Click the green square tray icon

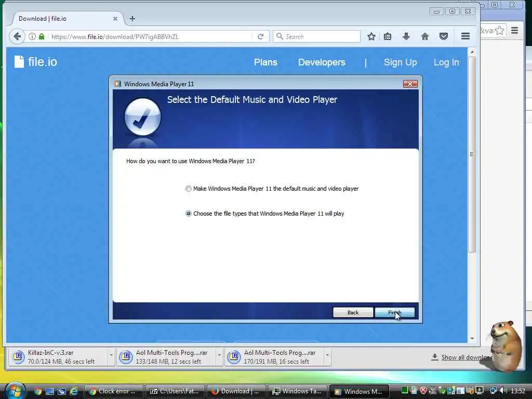pos(404,391)
